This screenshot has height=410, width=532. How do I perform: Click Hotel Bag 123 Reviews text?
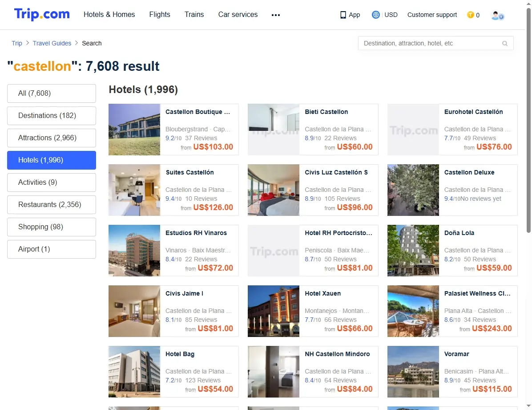(x=203, y=380)
